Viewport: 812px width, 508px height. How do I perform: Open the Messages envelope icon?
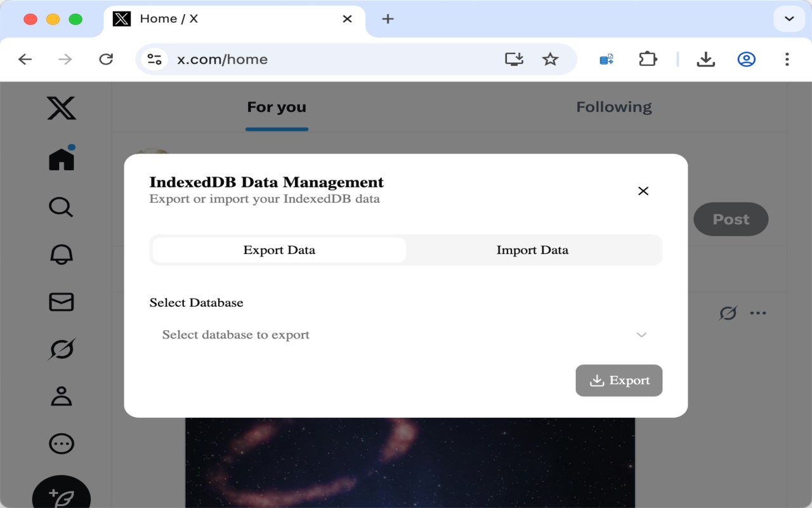point(62,302)
